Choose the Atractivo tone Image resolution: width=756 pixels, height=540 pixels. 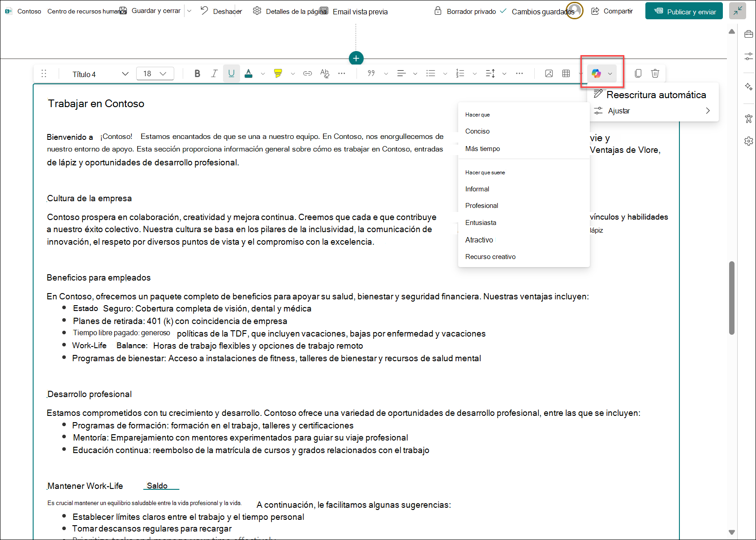(x=479, y=240)
